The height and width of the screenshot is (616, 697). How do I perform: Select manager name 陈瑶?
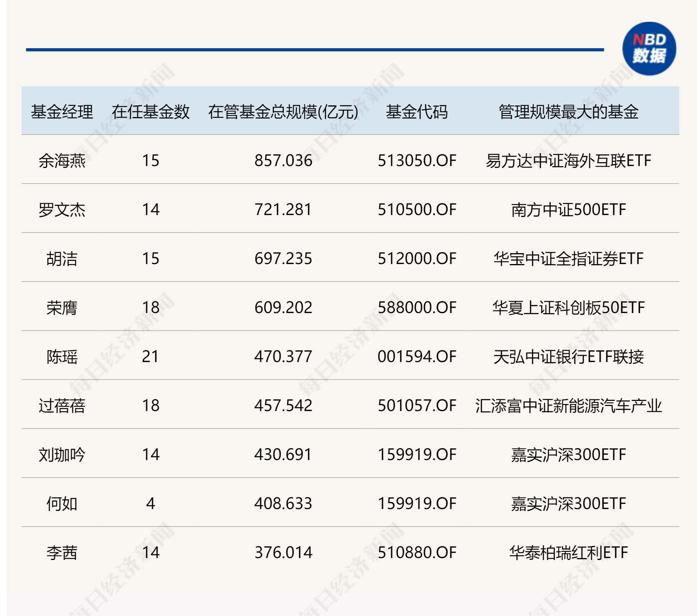tap(62, 357)
